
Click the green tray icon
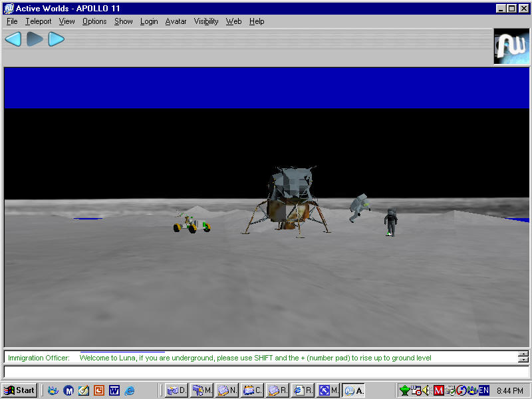click(404, 390)
